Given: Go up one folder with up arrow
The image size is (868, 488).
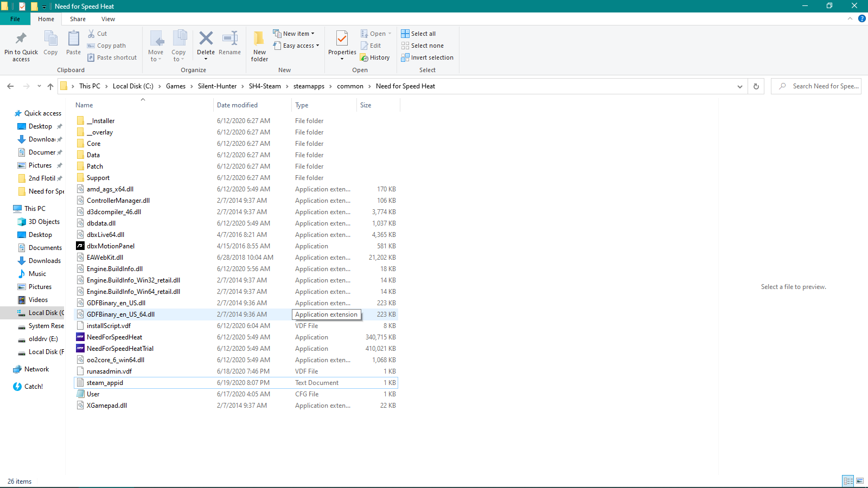Looking at the screenshot, I should point(50,86).
